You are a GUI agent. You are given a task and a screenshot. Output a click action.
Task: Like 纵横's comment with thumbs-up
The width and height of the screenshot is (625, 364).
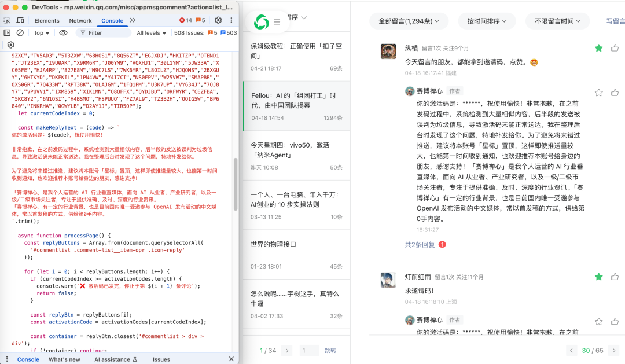[615, 48]
